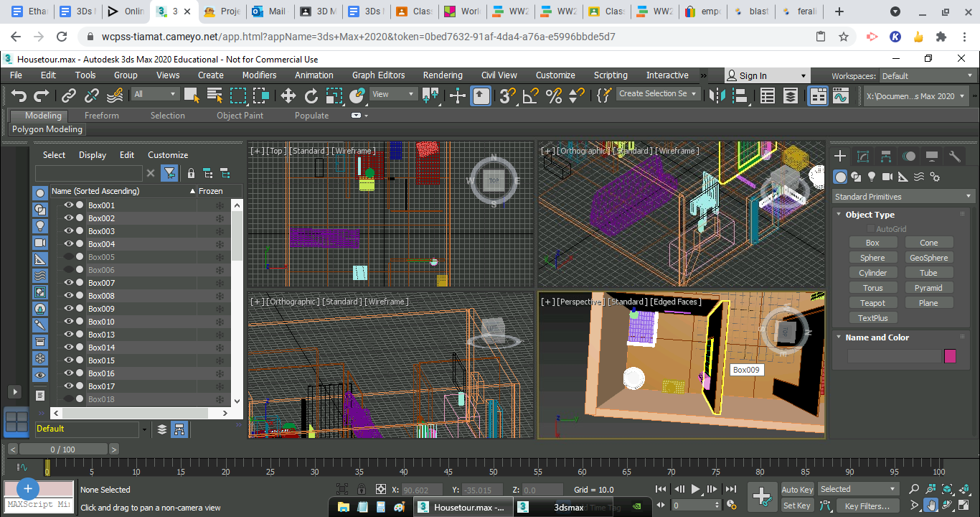The height and width of the screenshot is (517, 980).
Task: Click the Mirror tool icon
Action: (717, 96)
